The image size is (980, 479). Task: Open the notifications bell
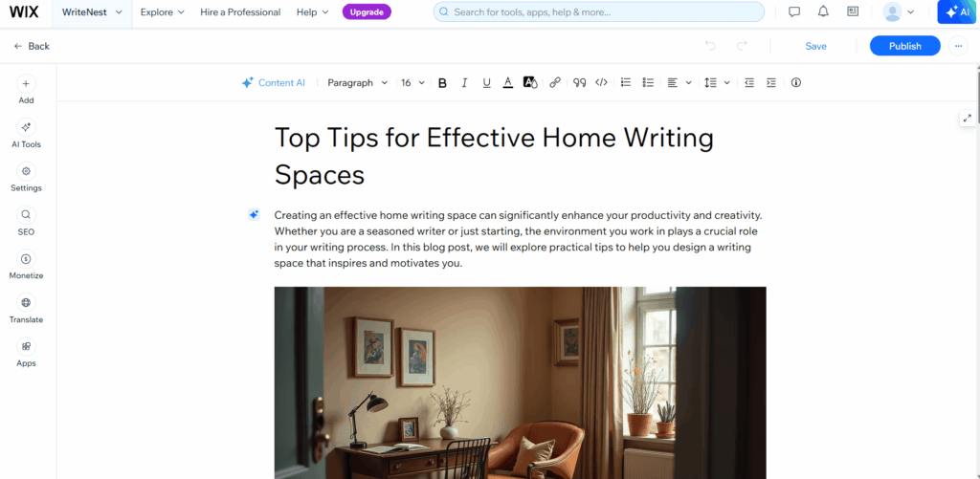pos(823,11)
